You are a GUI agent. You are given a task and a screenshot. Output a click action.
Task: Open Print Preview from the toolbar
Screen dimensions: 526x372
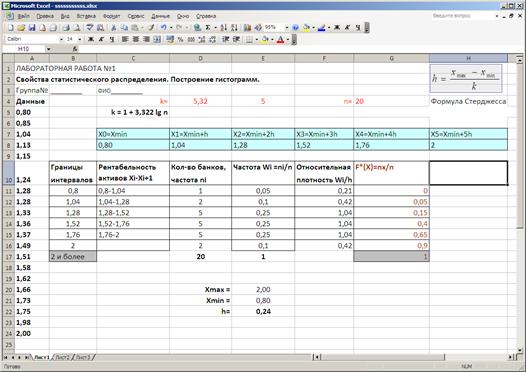click(77, 28)
